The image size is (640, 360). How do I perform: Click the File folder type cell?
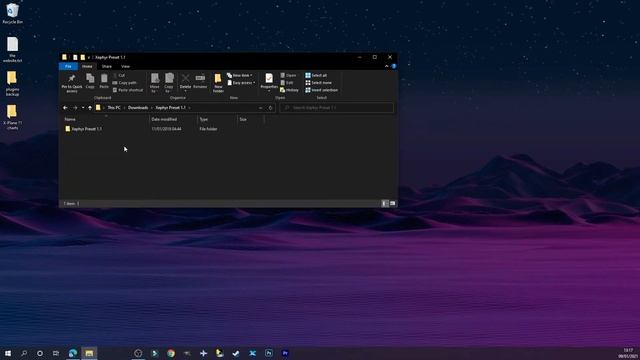(x=208, y=129)
